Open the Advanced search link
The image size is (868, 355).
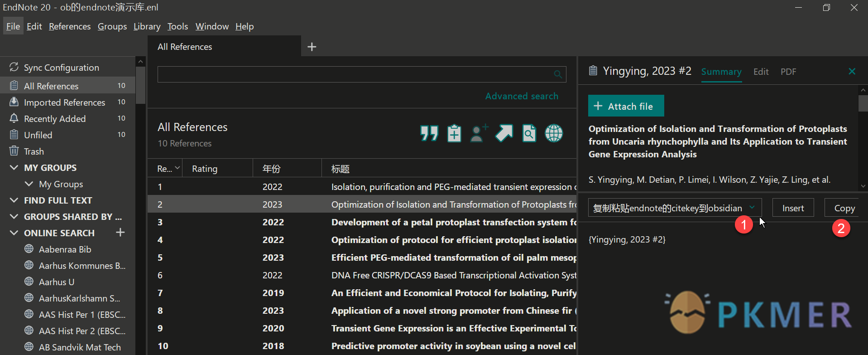coord(522,96)
